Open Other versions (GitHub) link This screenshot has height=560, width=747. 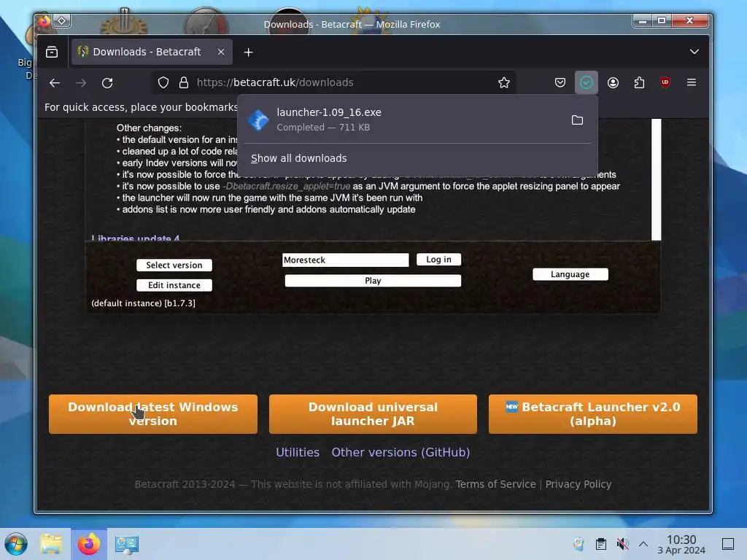[x=400, y=452]
